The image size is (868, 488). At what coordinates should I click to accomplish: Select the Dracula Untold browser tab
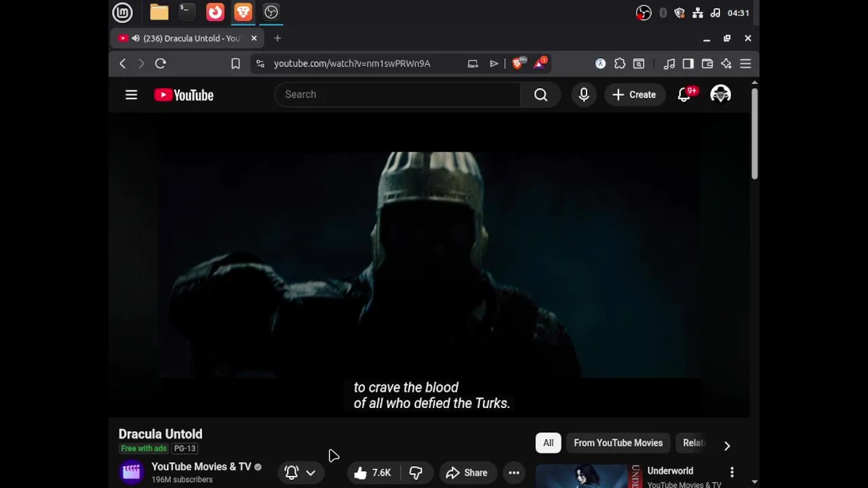pos(189,39)
